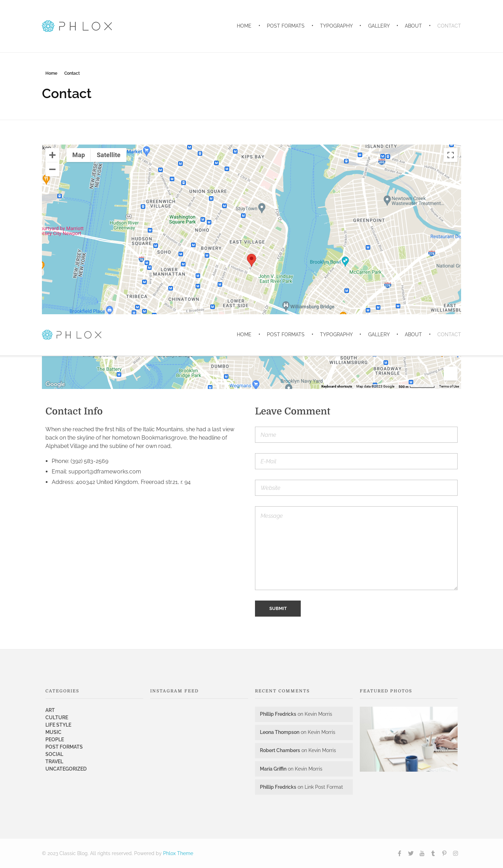Toggle fullscreen view of the map
Screen dimensions: 503x868
coord(451,155)
